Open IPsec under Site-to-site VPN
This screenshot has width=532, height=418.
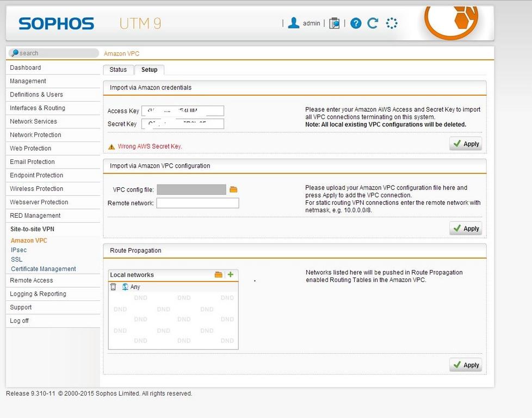pos(18,250)
